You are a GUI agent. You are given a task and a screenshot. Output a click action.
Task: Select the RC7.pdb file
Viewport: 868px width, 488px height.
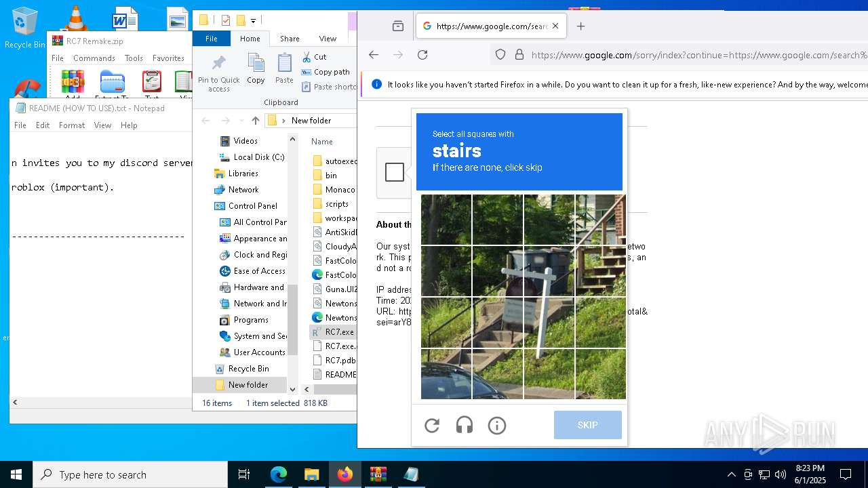[340, 361]
